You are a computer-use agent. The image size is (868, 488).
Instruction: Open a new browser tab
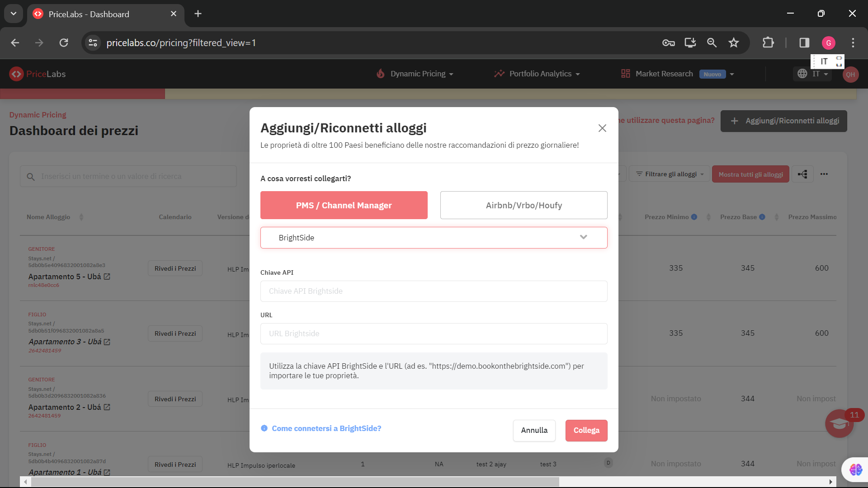[x=198, y=14]
